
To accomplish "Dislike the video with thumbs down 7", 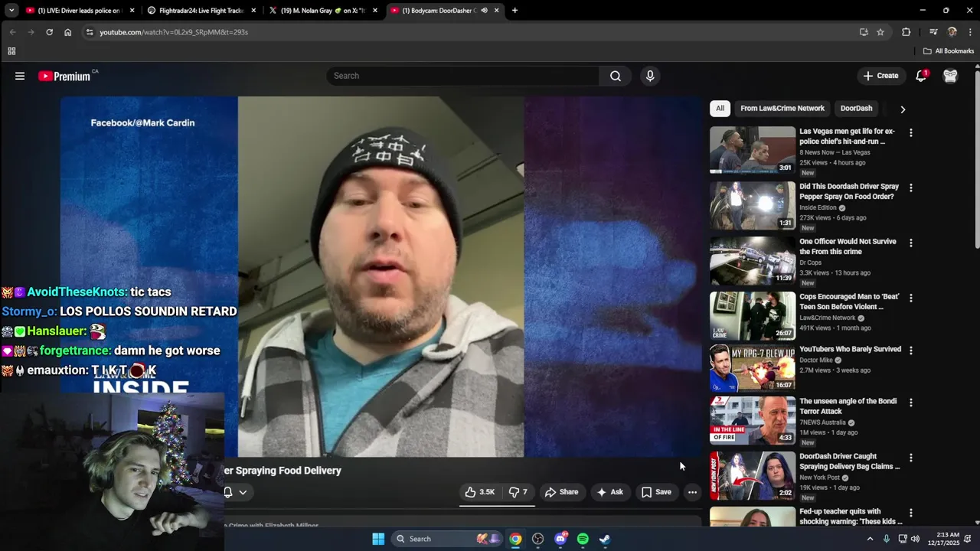I will [519, 492].
